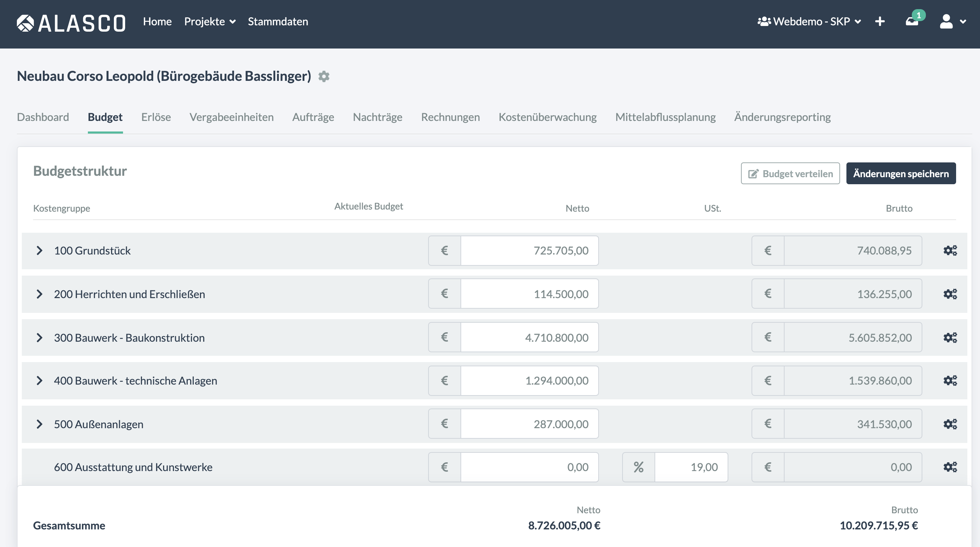The height and width of the screenshot is (547, 980).
Task: Click the Gesamtsumme label
Action: tap(69, 525)
